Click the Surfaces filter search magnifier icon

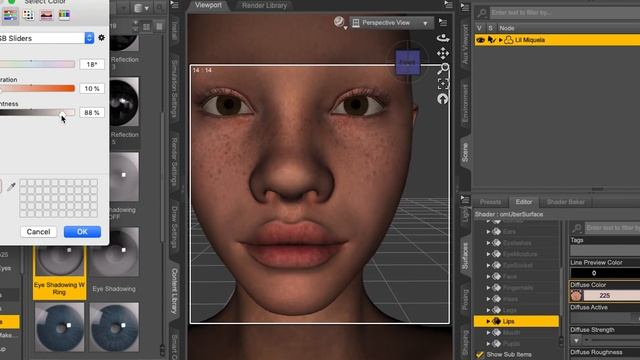coord(577,228)
